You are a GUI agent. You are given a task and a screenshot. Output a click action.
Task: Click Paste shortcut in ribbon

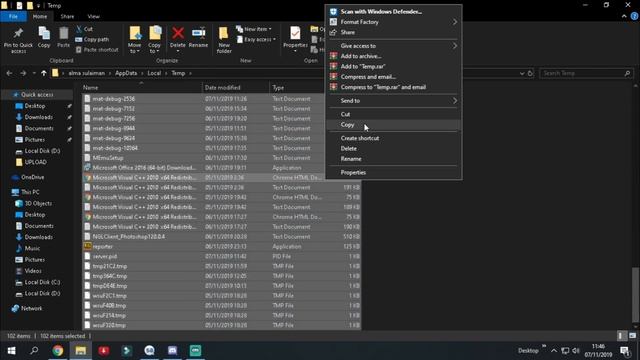click(x=97, y=50)
